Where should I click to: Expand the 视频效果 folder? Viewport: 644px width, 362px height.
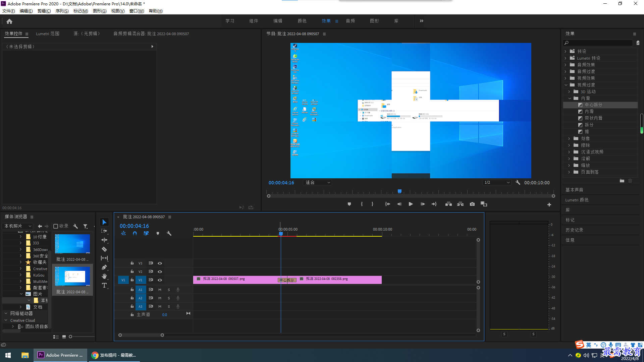click(566, 78)
